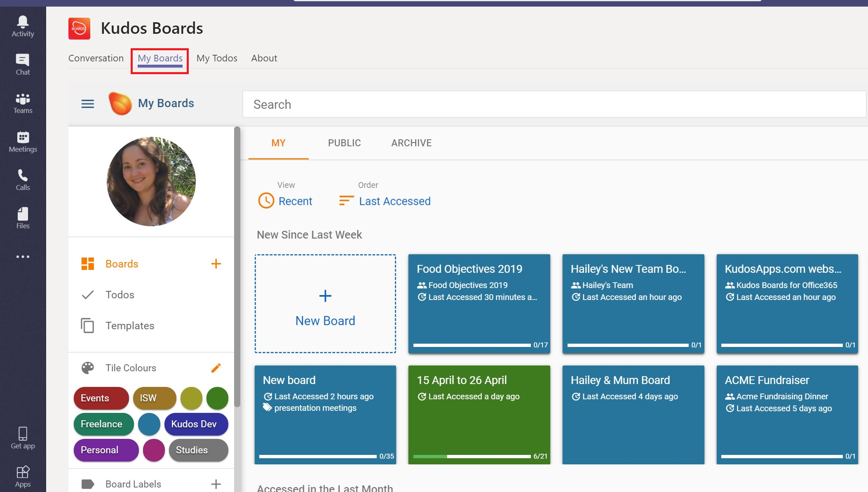Select the unlabeled blue colour swatch
The width and height of the screenshot is (868, 492).
click(x=149, y=424)
